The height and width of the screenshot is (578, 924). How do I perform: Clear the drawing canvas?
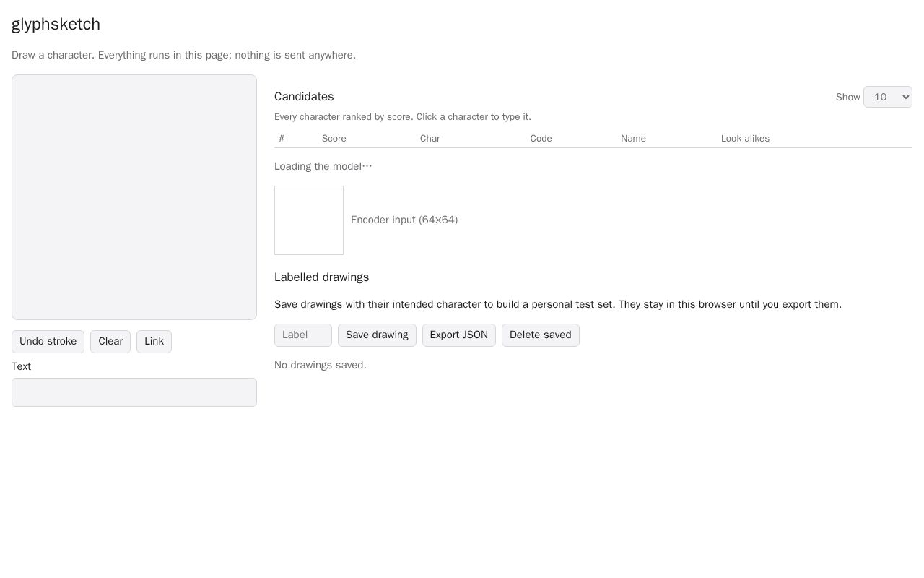(110, 342)
